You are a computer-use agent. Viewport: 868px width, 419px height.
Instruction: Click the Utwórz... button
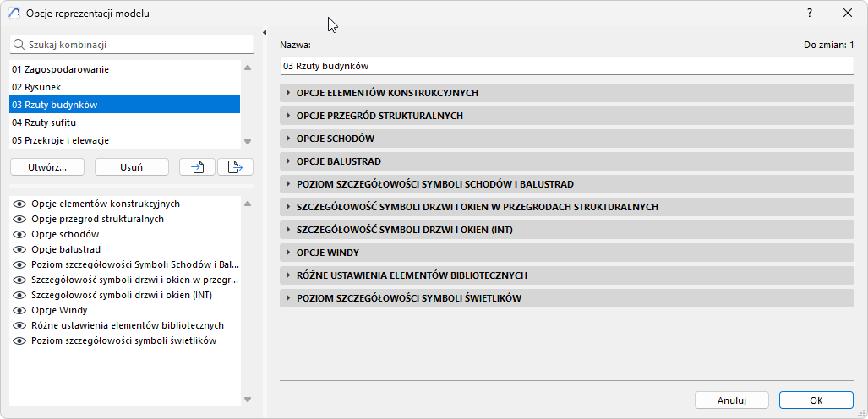(47, 166)
